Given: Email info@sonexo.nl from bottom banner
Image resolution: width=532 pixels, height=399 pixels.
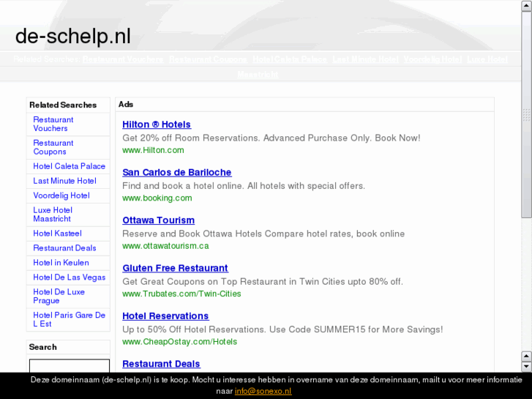Looking at the screenshot, I should [x=263, y=391].
